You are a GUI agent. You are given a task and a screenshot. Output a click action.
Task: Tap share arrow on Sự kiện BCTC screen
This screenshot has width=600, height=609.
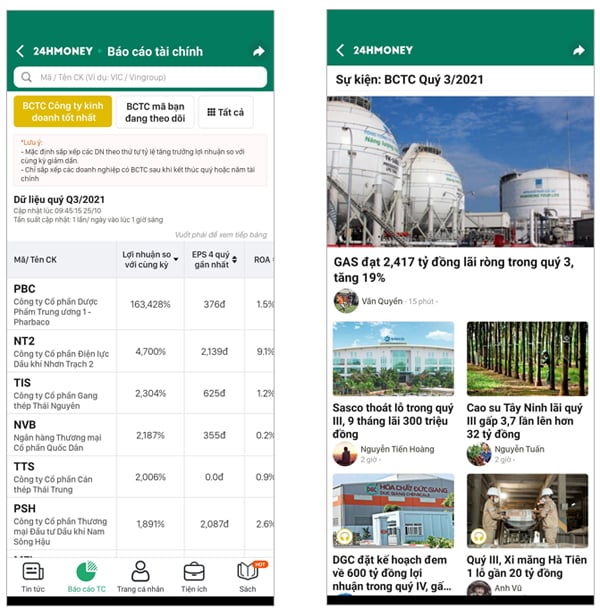point(579,50)
